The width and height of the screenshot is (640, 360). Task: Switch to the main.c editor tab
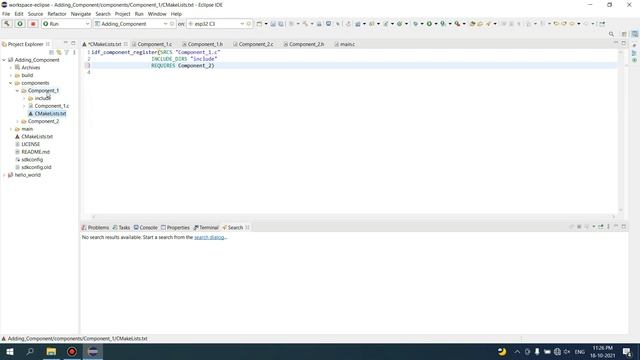coord(347,44)
